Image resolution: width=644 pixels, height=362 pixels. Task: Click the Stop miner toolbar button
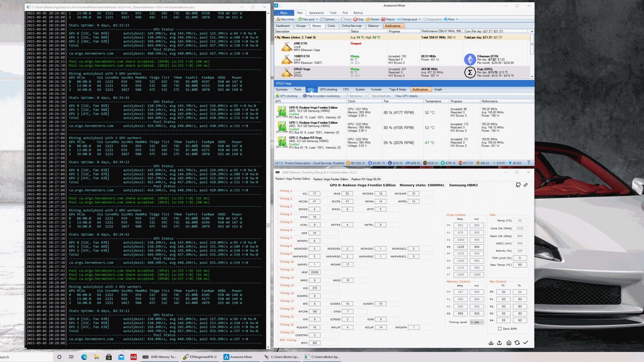pyautogui.click(x=358, y=19)
